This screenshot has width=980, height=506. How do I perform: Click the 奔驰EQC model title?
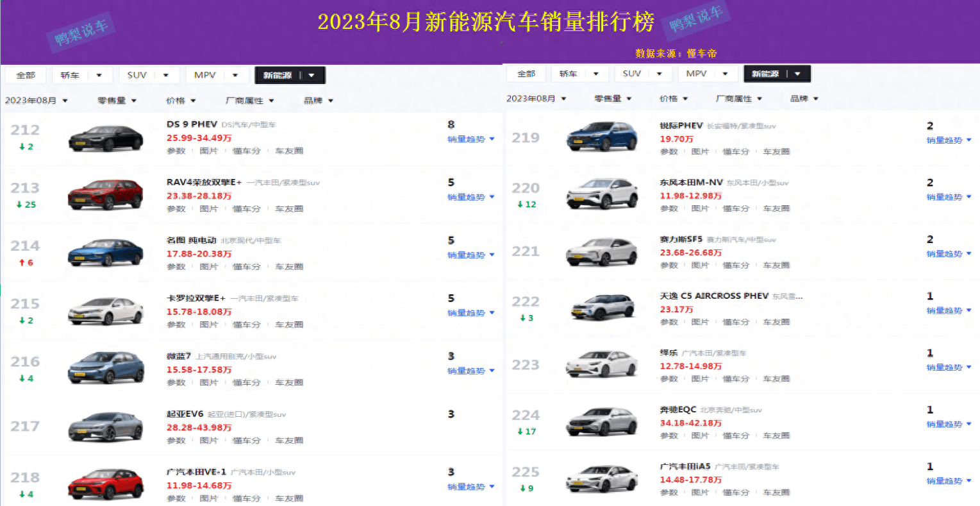click(x=677, y=410)
